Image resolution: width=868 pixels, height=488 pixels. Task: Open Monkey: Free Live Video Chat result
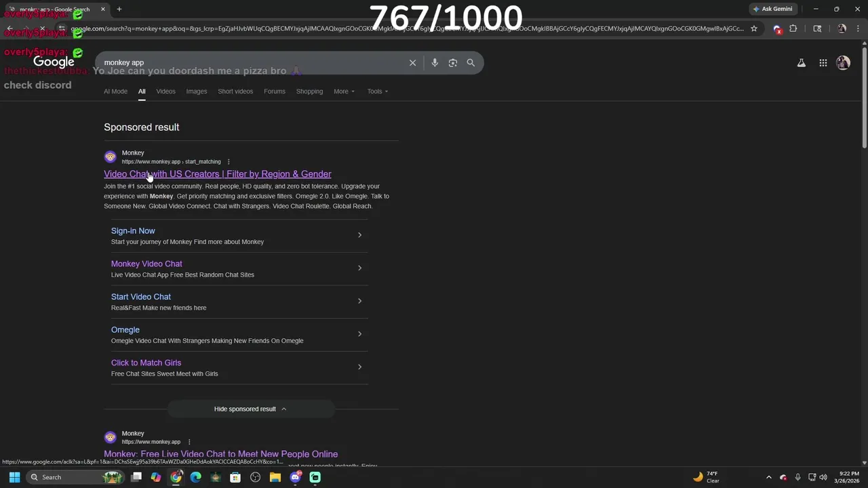[x=220, y=454]
